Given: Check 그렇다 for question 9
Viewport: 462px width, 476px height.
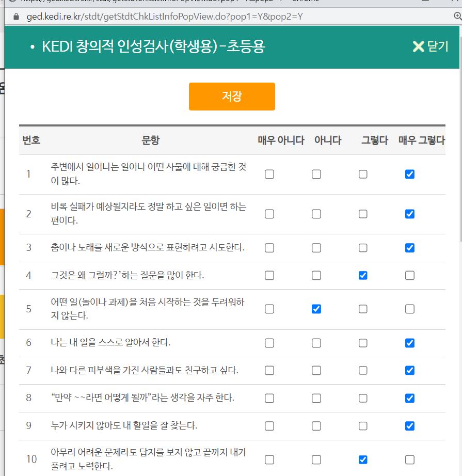Looking at the screenshot, I should click(x=363, y=426).
